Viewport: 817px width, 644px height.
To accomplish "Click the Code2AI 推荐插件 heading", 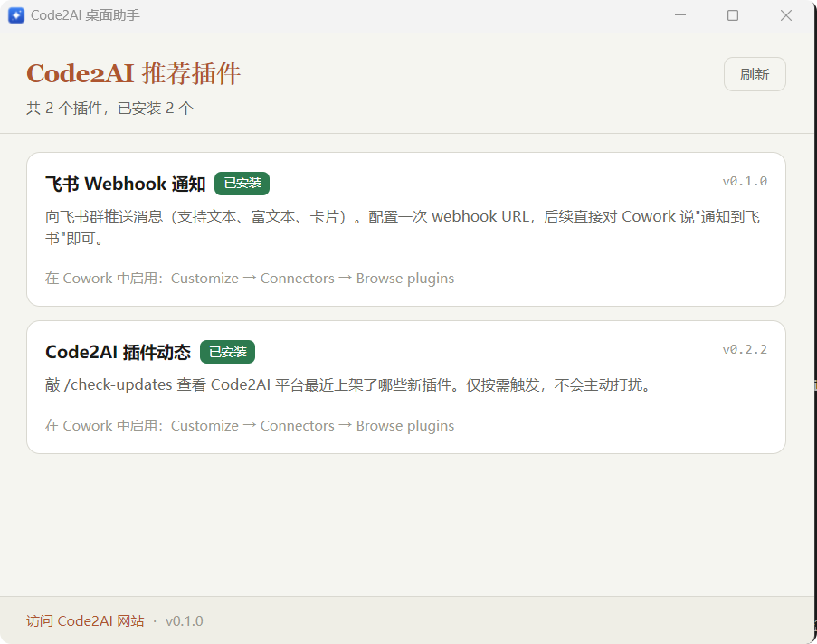I will [133, 73].
